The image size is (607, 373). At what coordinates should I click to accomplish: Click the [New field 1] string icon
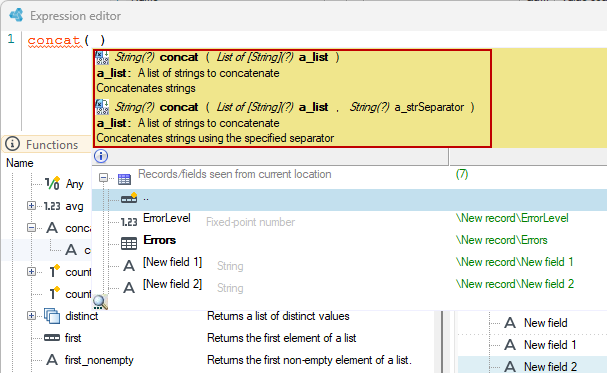click(x=129, y=266)
